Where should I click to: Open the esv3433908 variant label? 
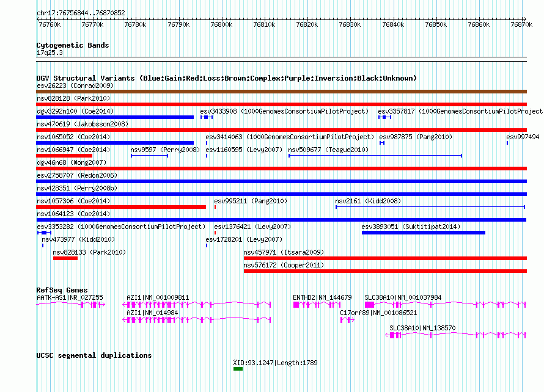284,111
